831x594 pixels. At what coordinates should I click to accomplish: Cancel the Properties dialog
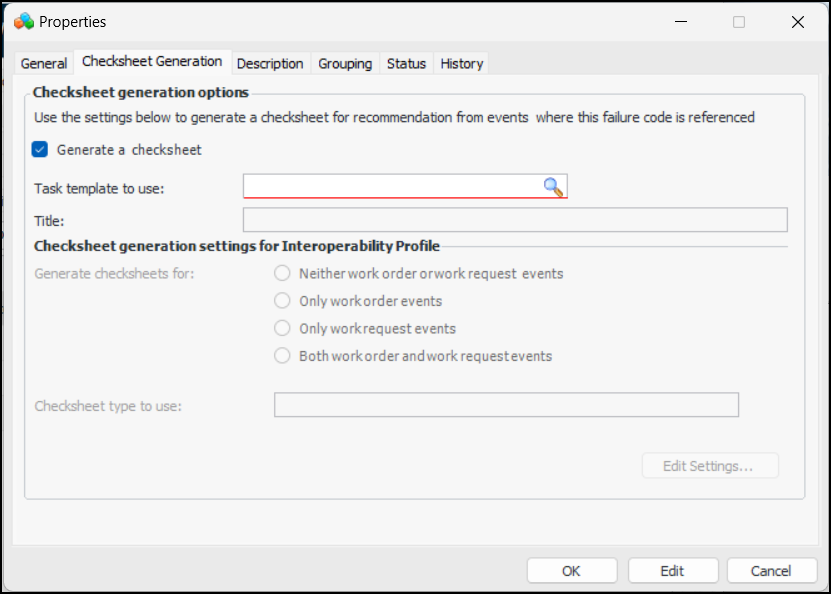[771, 571]
